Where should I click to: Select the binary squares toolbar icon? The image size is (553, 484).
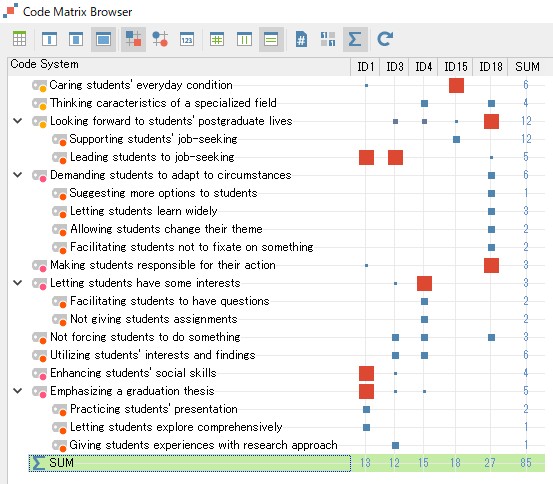click(x=328, y=39)
